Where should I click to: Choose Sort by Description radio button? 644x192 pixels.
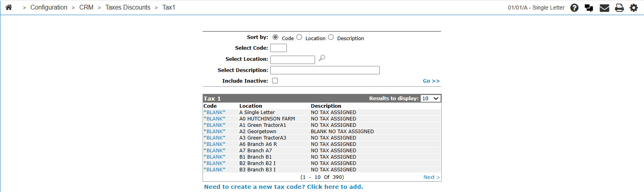point(331,37)
